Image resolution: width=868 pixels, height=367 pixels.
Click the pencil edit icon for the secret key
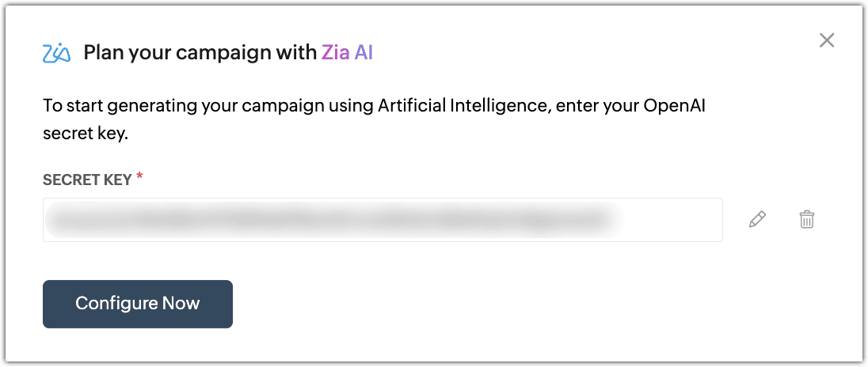[x=757, y=220]
